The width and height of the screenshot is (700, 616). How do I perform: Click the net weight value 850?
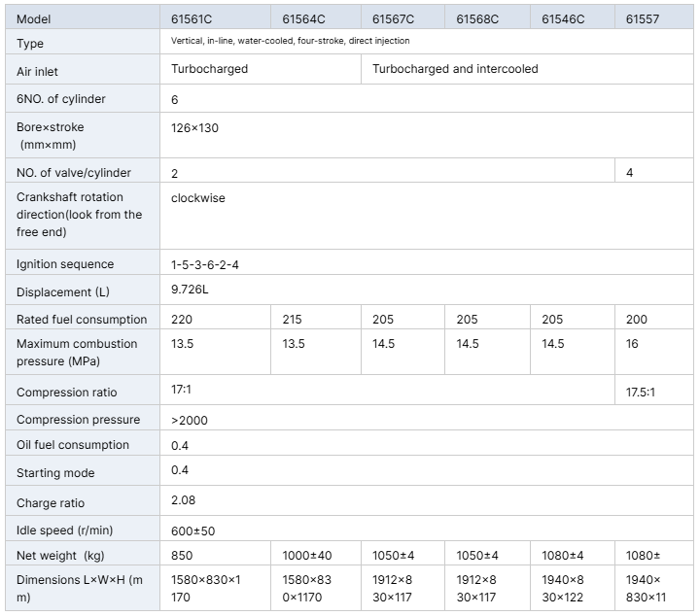[182, 556]
